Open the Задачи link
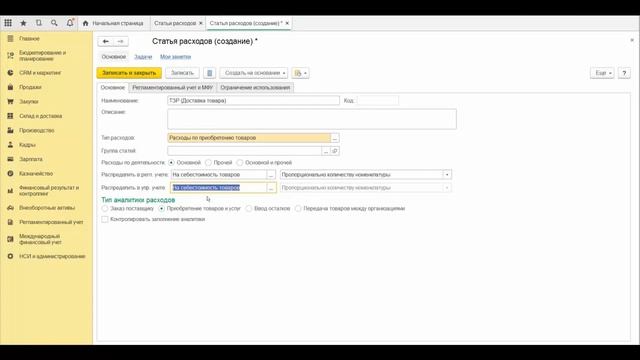 143,57
